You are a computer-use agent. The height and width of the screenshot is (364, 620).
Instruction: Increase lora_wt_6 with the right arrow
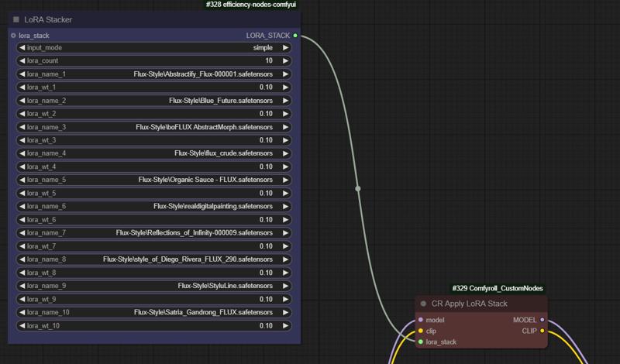tap(285, 220)
